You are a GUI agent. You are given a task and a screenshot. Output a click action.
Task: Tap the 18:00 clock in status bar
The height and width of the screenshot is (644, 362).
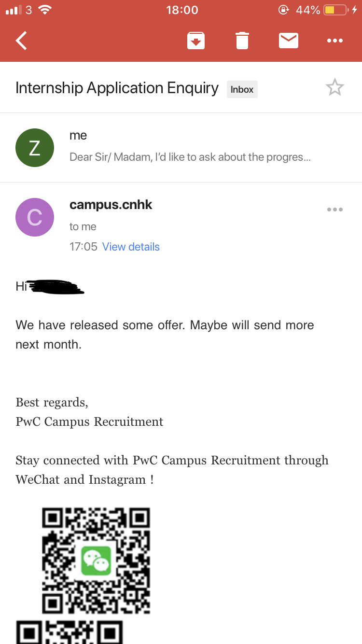[182, 10]
